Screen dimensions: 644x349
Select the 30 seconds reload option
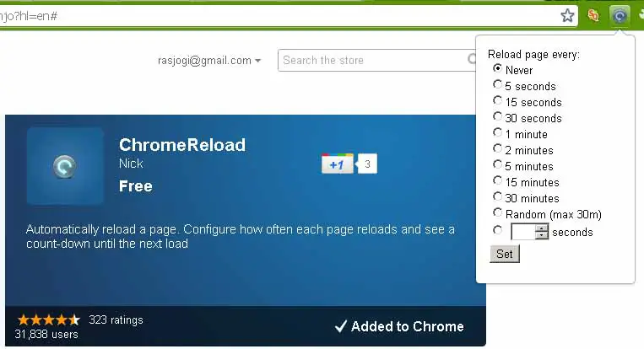(x=497, y=116)
